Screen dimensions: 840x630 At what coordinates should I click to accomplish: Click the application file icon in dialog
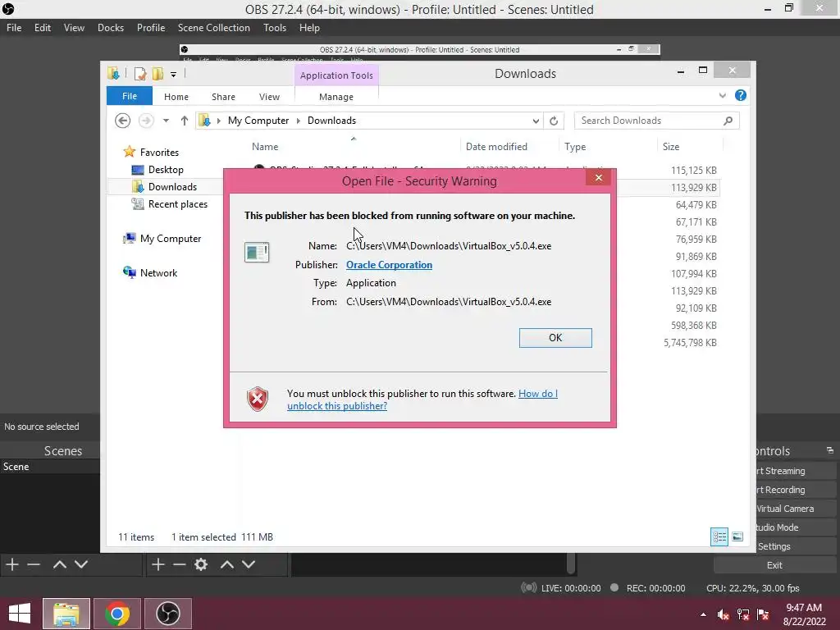coord(257,253)
